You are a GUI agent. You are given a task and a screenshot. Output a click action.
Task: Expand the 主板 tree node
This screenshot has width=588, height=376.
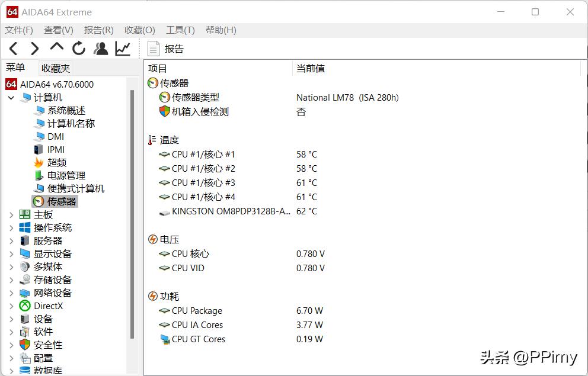[10, 214]
